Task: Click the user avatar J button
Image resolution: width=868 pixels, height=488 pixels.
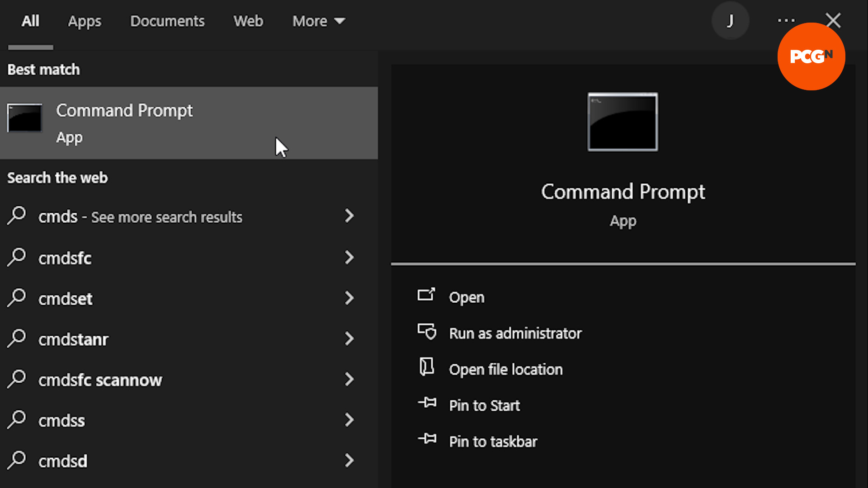Action: click(x=729, y=21)
